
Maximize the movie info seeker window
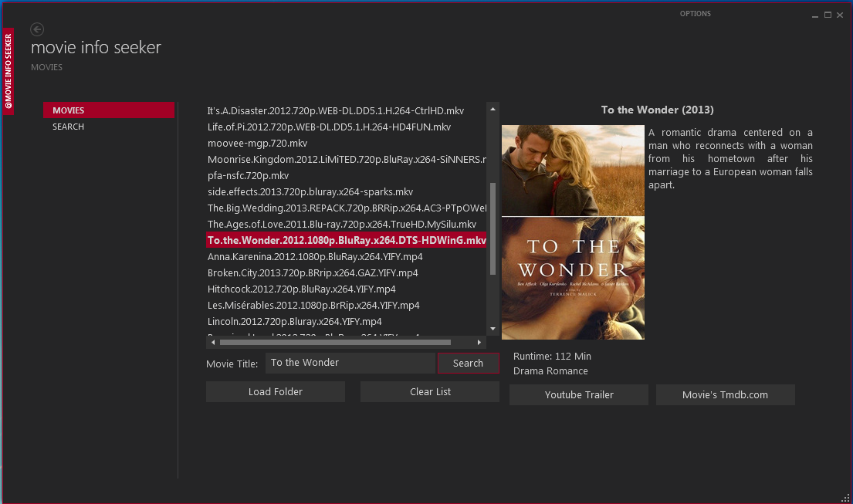[828, 15]
